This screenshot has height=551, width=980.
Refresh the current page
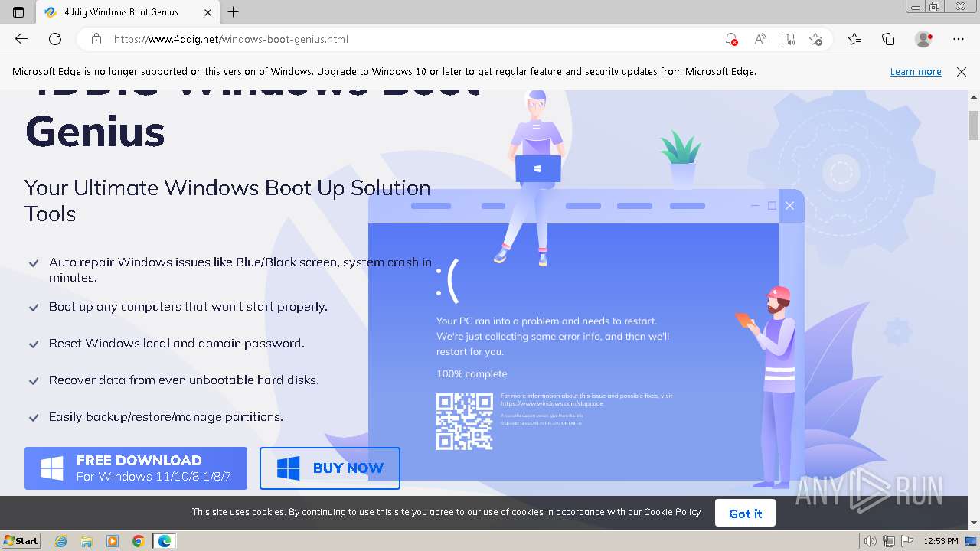(55, 39)
